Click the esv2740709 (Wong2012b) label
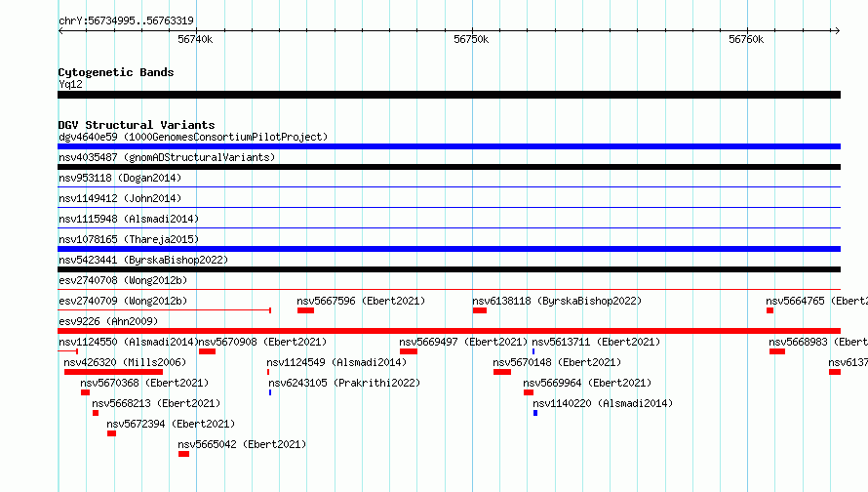 click(123, 301)
